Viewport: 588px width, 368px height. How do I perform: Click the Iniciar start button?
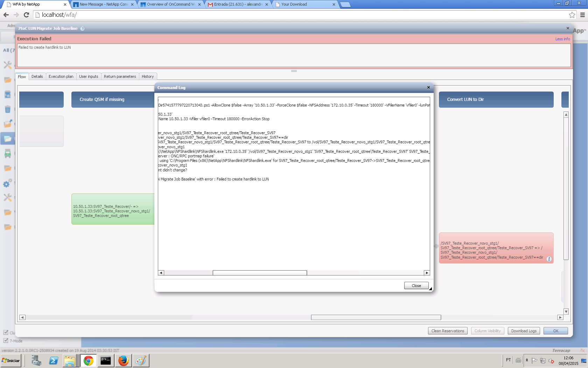click(x=11, y=360)
